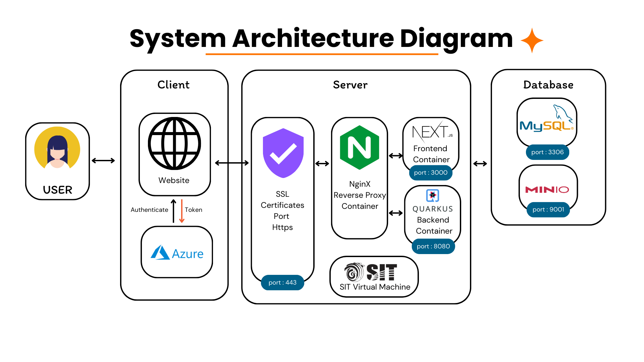Click the QUARKUS wordmark text

(x=433, y=209)
